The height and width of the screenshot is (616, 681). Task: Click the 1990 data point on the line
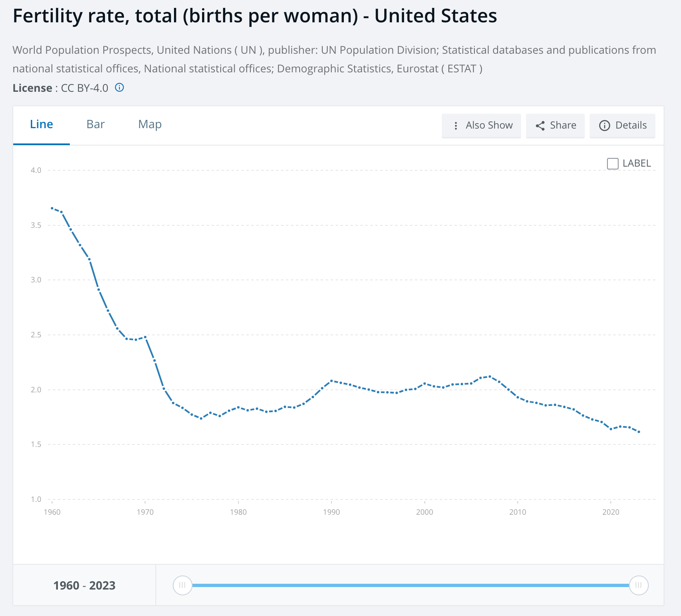(x=331, y=380)
